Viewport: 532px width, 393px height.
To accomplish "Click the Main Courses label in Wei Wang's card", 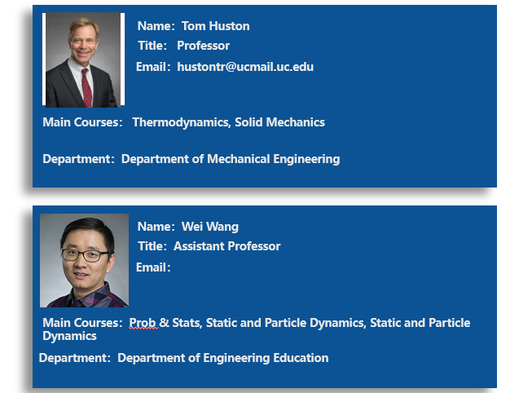I will pyautogui.click(x=82, y=323).
